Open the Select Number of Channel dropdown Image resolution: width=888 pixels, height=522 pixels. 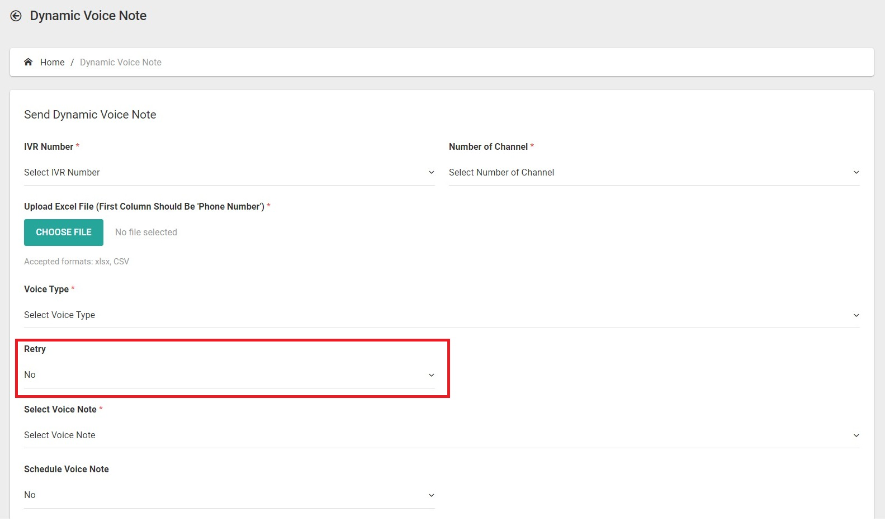[654, 173]
